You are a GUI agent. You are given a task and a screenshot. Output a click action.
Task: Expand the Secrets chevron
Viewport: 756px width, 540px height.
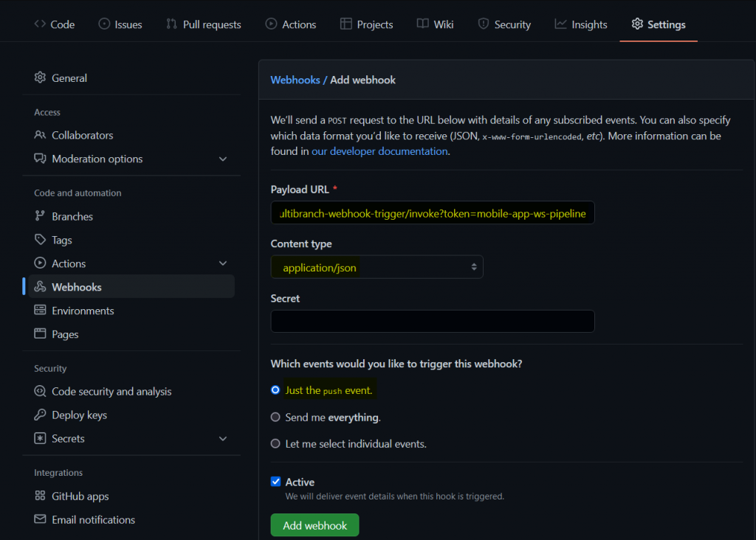point(223,439)
